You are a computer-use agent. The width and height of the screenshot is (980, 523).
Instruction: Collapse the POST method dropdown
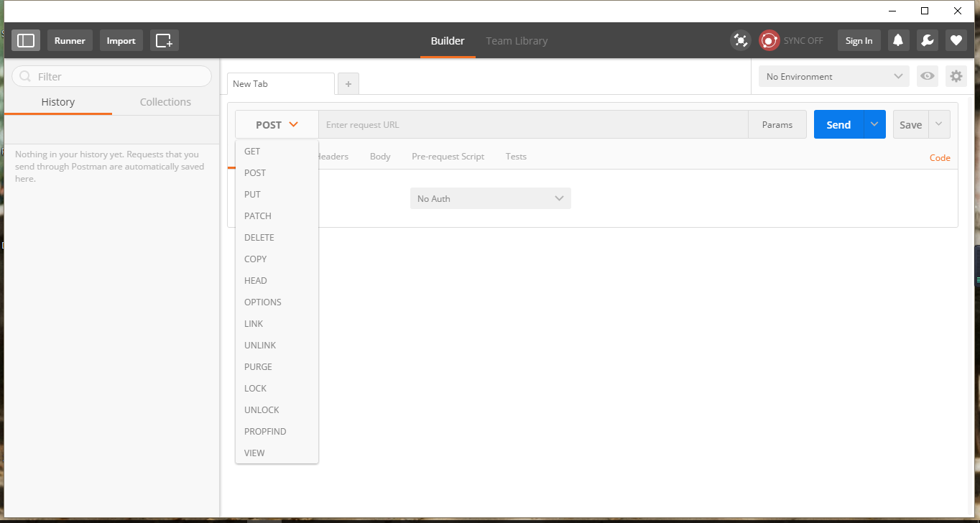[x=277, y=124]
